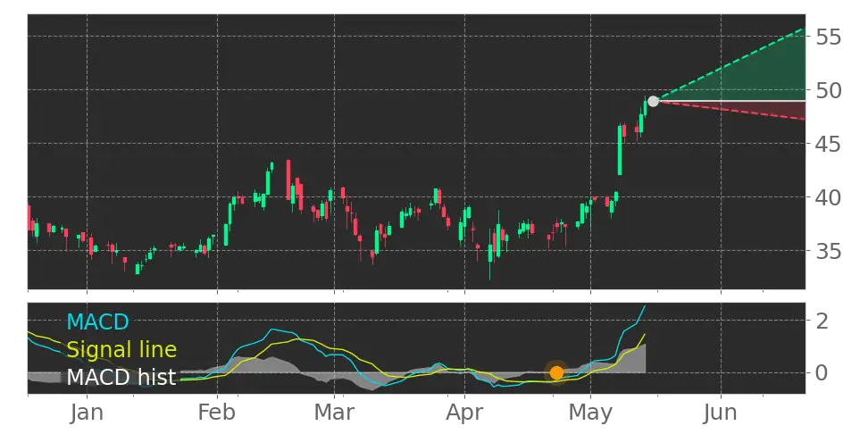Click the yellow Signal line legend label
868x434 pixels.
(121, 349)
